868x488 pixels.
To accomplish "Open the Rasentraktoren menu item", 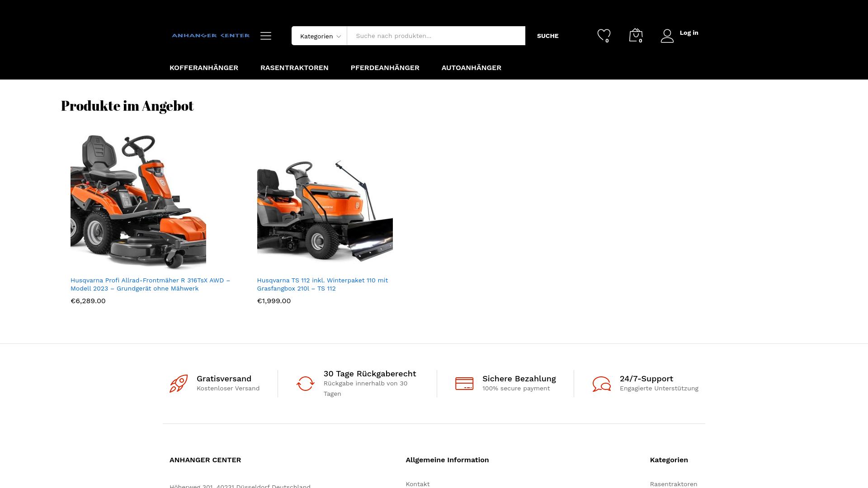I will click(x=294, y=68).
